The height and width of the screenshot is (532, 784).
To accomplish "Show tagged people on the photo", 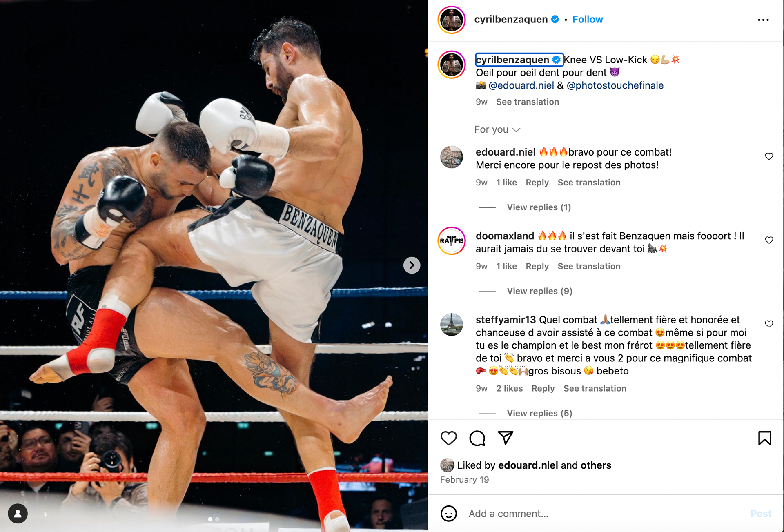I will pos(18,514).
